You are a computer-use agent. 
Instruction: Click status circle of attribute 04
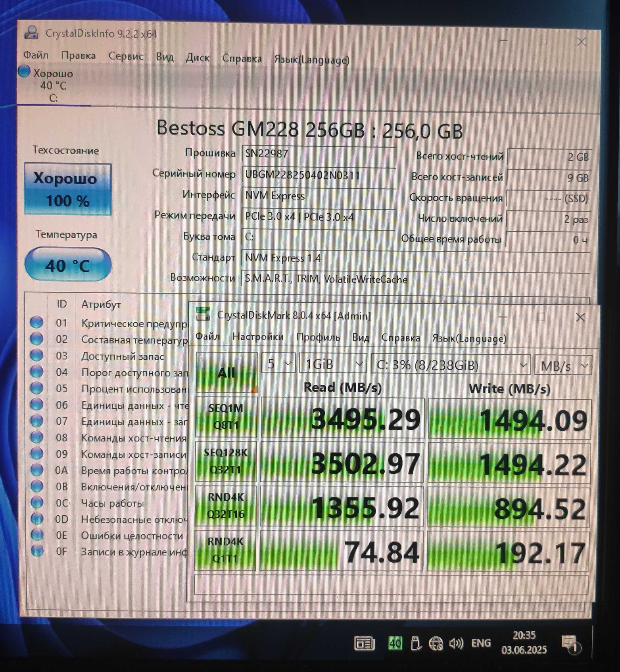coord(36,371)
